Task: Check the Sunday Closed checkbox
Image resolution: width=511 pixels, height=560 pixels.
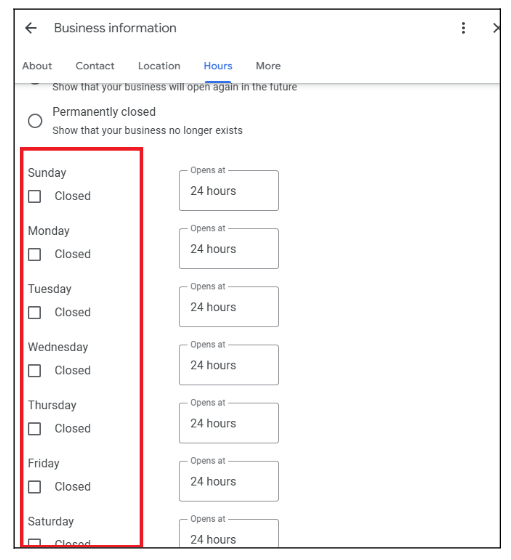Action: (35, 196)
